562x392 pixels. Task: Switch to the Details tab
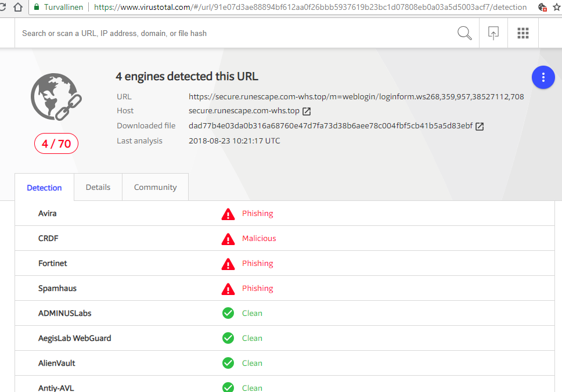98,187
